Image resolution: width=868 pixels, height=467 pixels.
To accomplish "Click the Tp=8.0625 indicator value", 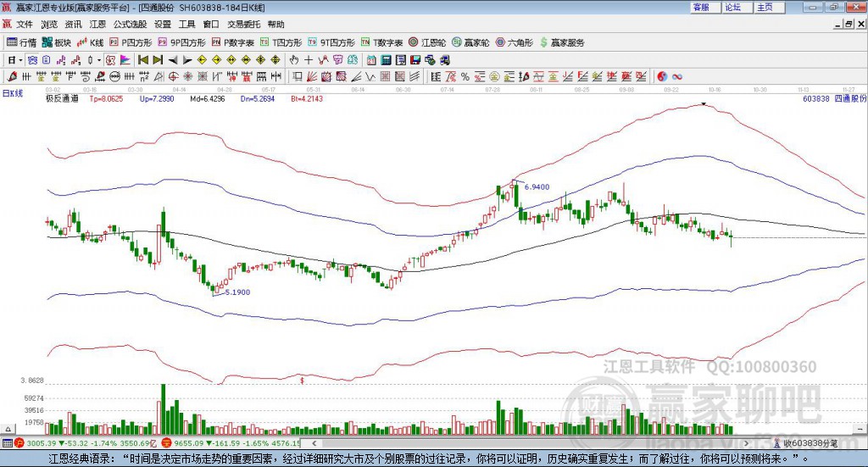I will pos(106,98).
